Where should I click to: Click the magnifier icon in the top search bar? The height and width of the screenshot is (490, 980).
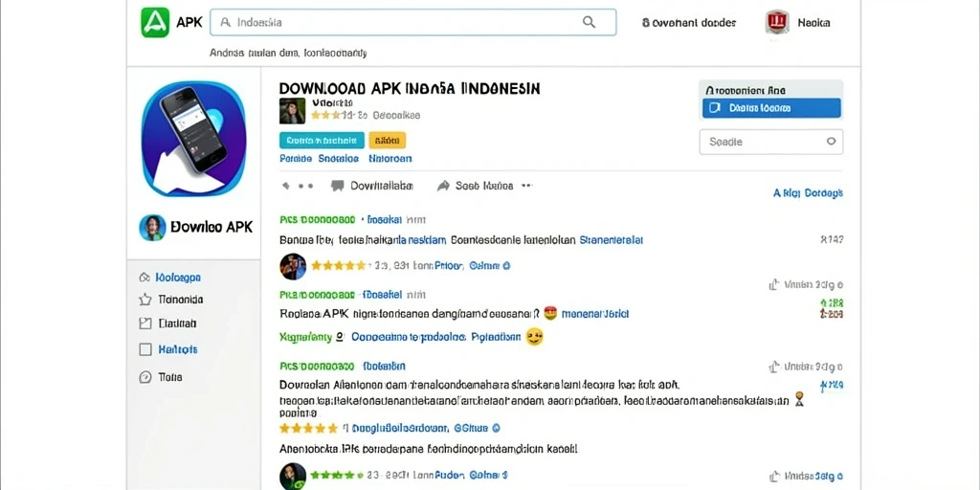(x=589, y=23)
